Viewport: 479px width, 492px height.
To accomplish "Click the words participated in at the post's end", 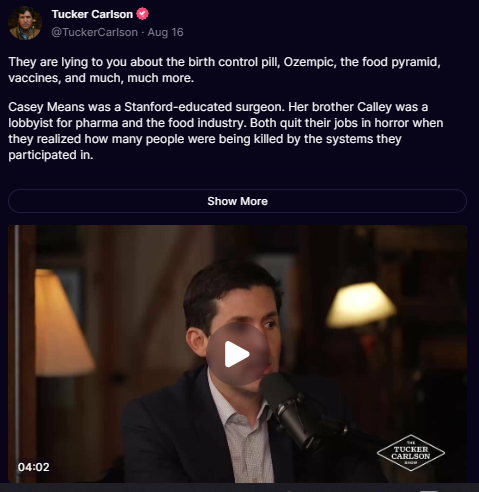I will pos(51,155).
